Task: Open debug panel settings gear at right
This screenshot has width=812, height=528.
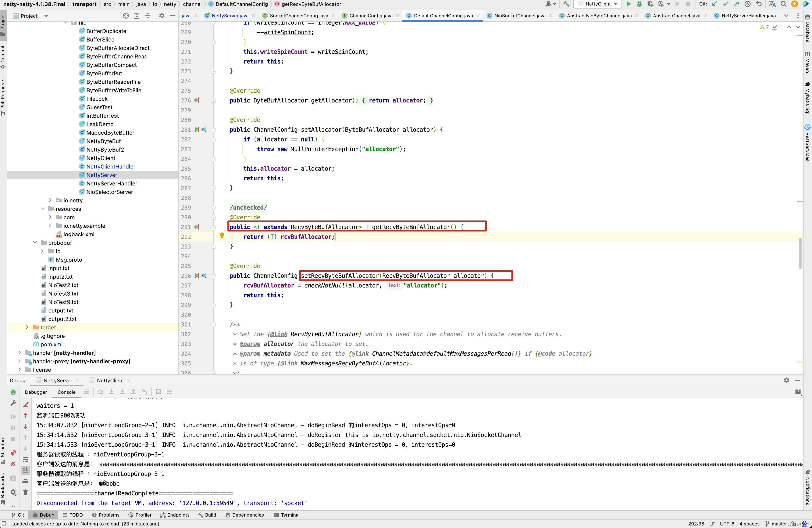Action: click(786, 380)
